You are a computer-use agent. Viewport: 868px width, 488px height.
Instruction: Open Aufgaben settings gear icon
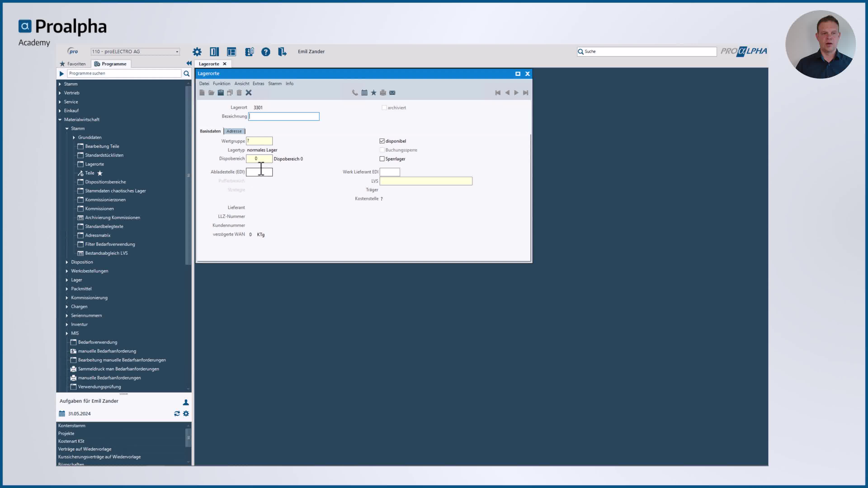pyautogui.click(x=186, y=414)
